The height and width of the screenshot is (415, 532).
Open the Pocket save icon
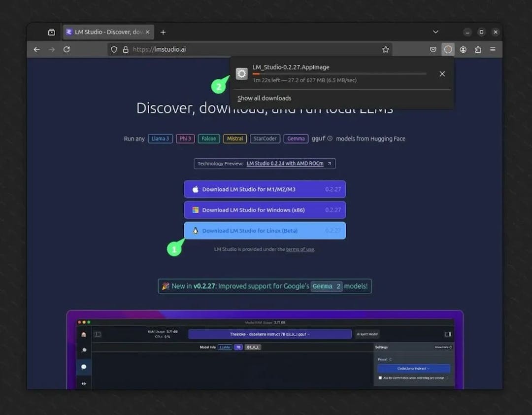[x=433, y=49]
